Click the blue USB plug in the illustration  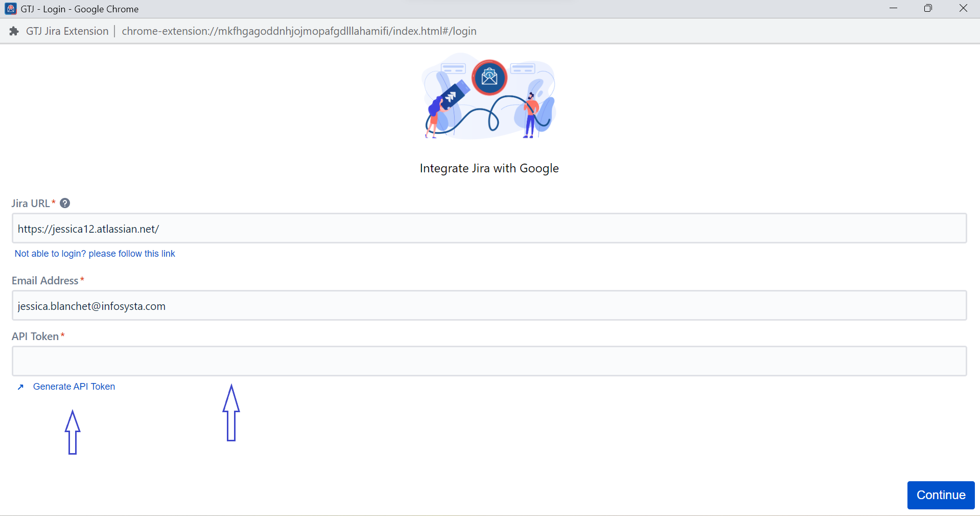click(x=453, y=95)
